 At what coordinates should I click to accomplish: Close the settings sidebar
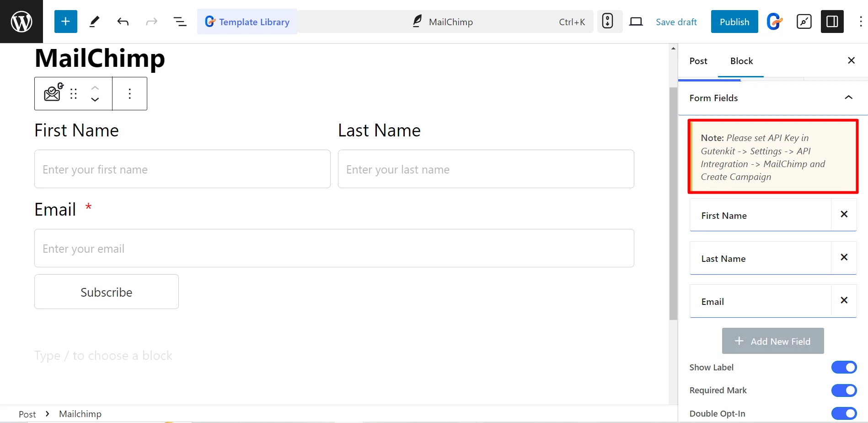851,60
